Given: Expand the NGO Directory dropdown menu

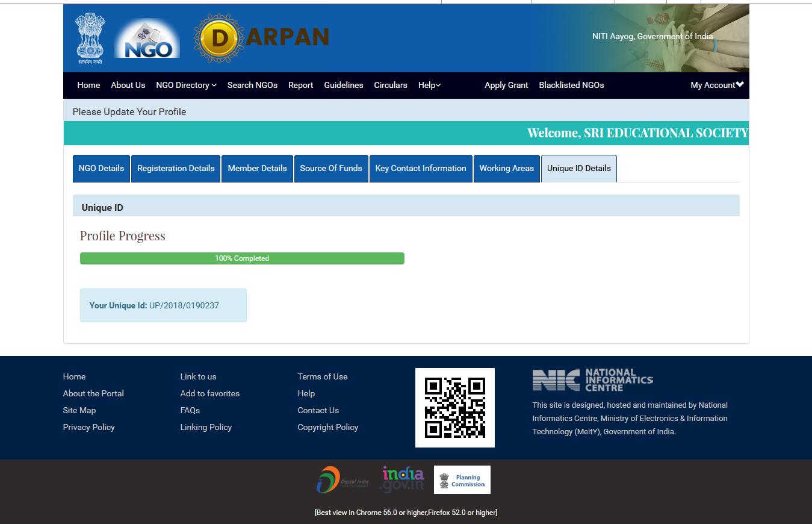Looking at the screenshot, I should click(186, 86).
